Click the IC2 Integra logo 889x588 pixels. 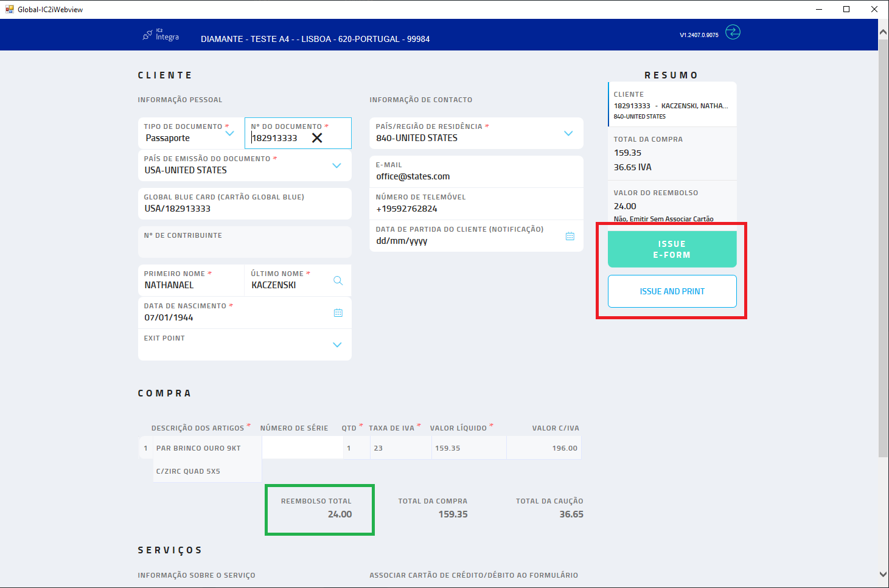click(x=161, y=35)
